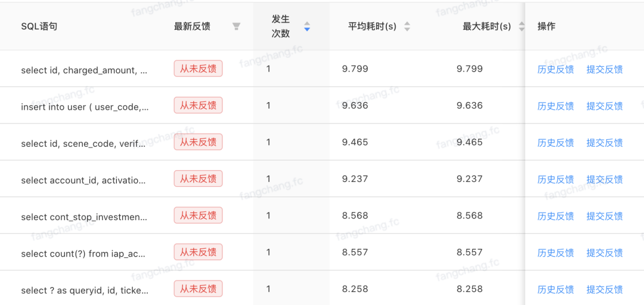Image resolution: width=644 pixels, height=305 pixels.
Task: Open 历史反馈 for insert into user row
Action: point(555,106)
